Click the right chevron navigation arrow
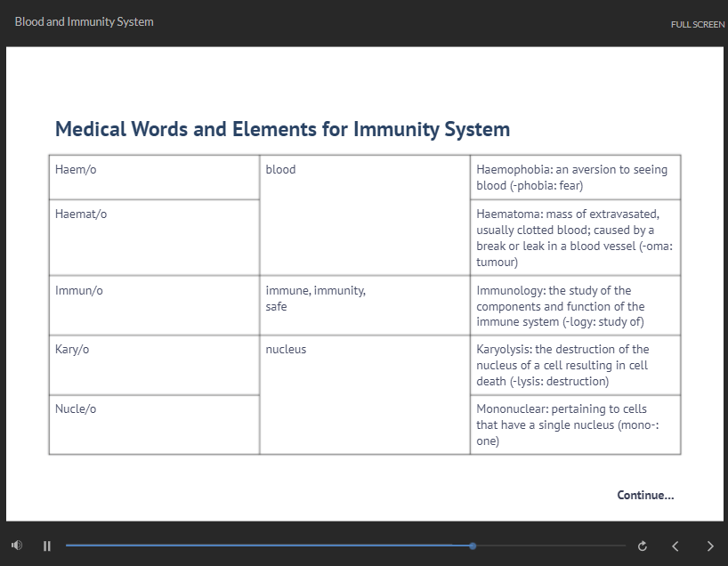Viewport: 728px width, 566px height. pos(710,546)
